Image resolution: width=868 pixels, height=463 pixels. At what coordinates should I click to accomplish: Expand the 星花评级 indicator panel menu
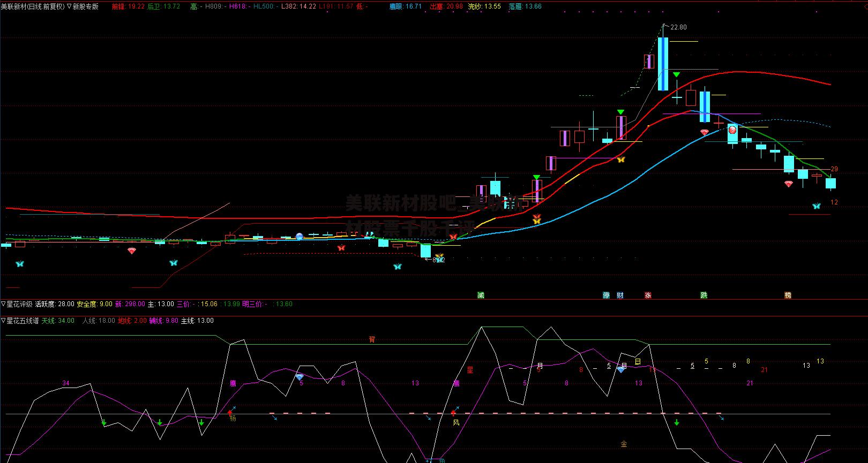(x=3, y=304)
